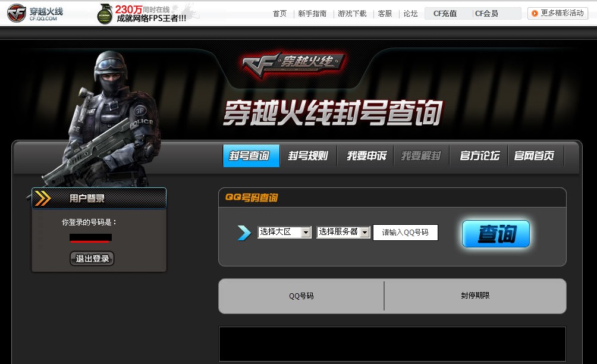Viewport: 597px width, 364px height.
Task: Switch to the 封号规则 tab
Action: [308, 155]
